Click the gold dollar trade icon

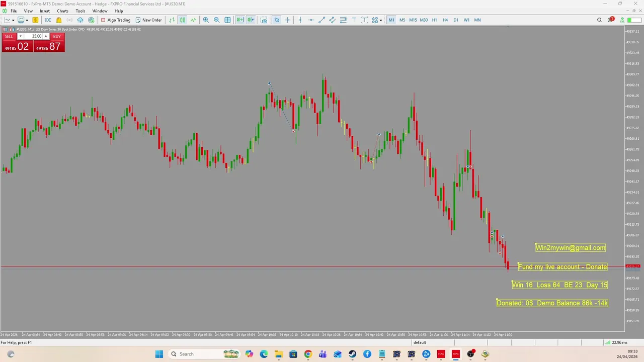coord(35,20)
